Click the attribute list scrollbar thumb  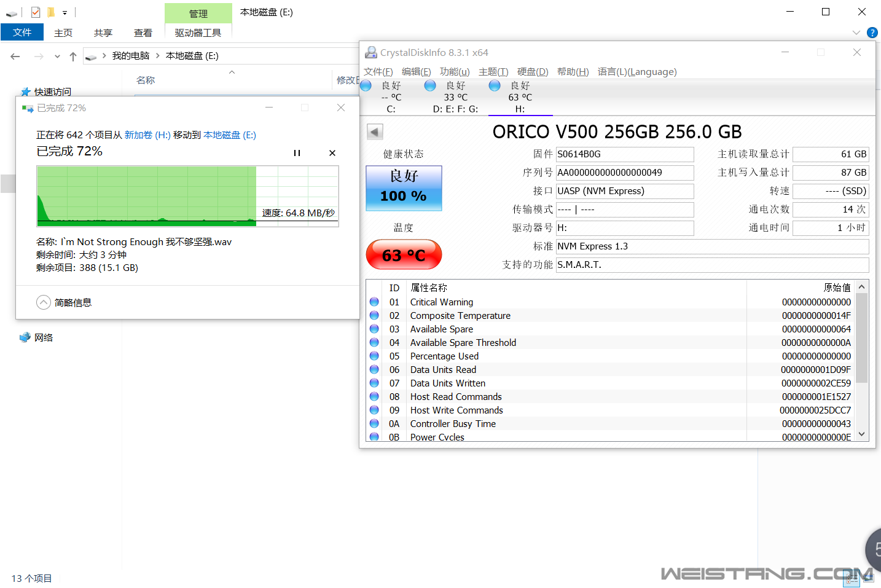[862, 338]
